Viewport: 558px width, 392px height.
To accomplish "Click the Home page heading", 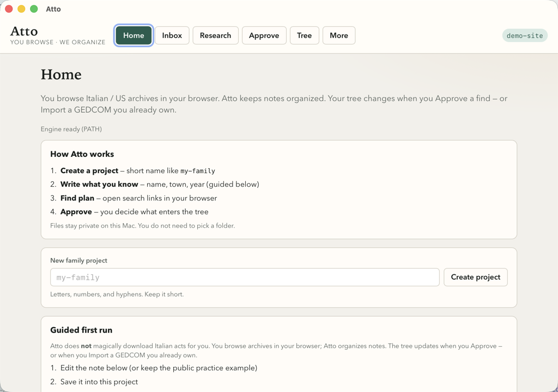I will click(x=61, y=75).
